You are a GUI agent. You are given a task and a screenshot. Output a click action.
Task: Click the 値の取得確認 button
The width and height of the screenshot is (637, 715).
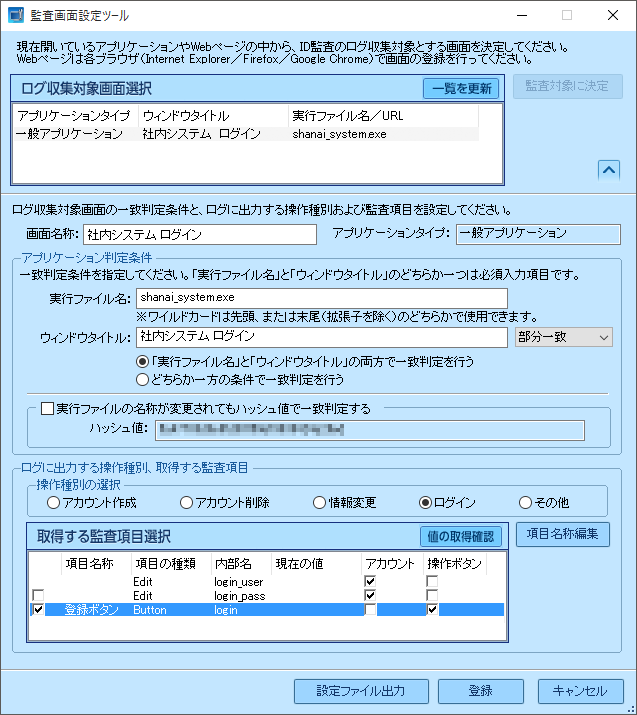tap(461, 536)
